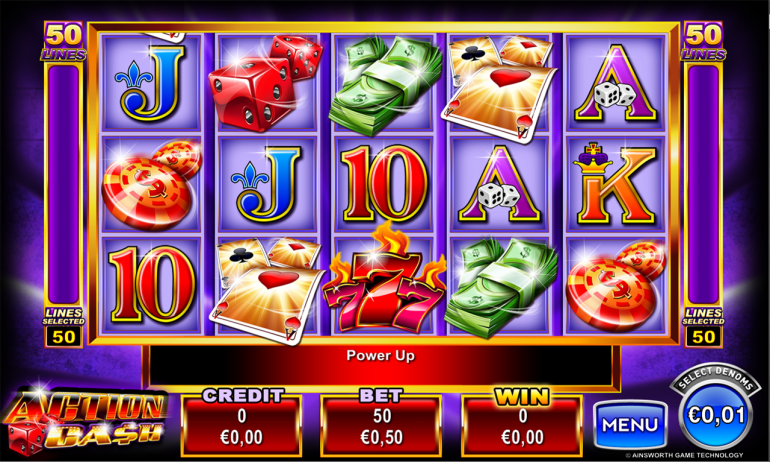770x462 pixels.
Task: Click the cash stack in the bottom row
Action: click(x=501, y=287)
